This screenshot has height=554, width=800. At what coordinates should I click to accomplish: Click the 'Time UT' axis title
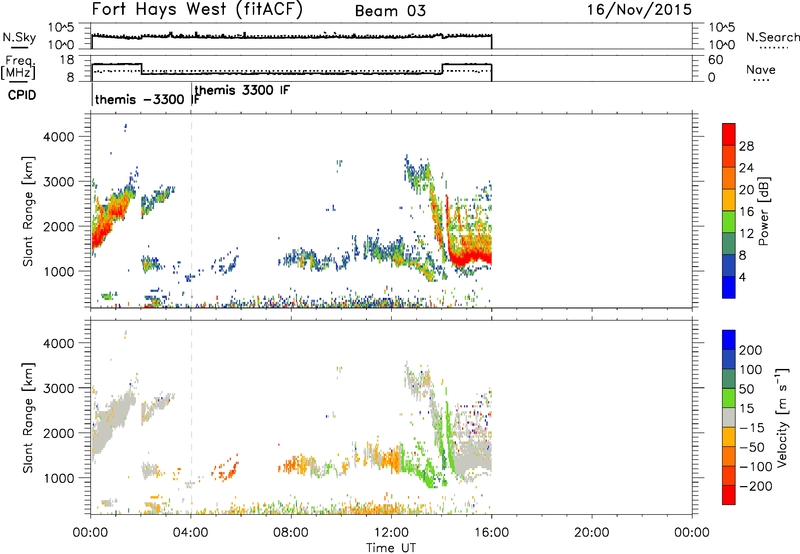click(391, 547)
